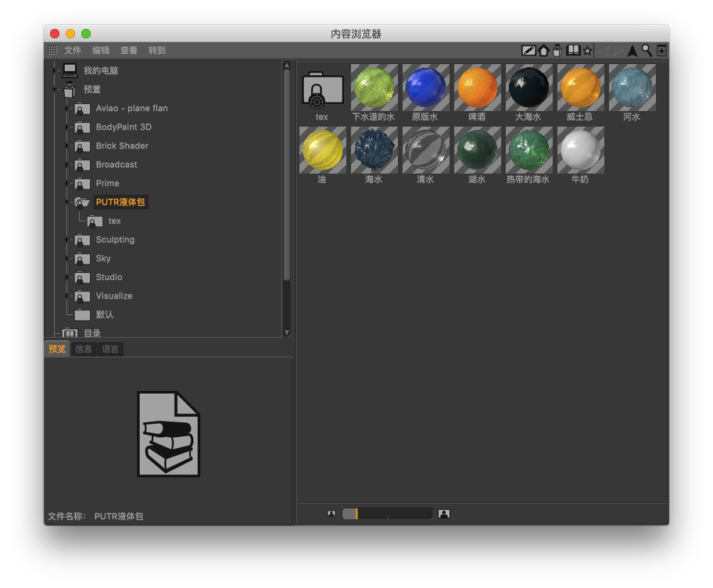Viewport: 713px width, 588px height.
Task: Expand the Sculpting folder in the tree
Action: click(x=68, y=240)
